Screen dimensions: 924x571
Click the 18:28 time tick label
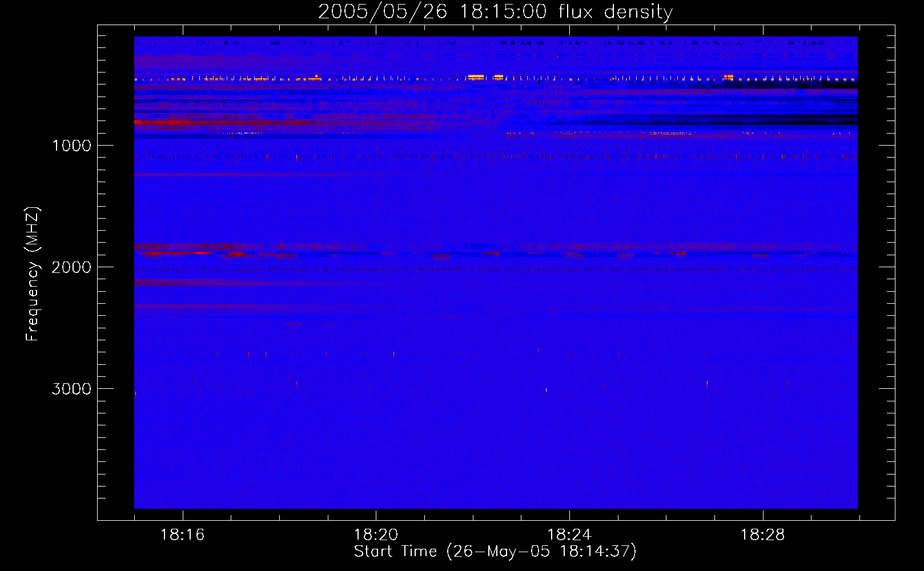(x=763, y=535)
